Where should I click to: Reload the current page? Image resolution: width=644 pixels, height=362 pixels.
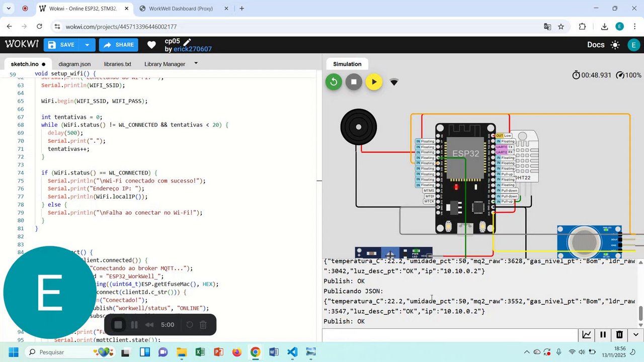click(39, 27)
